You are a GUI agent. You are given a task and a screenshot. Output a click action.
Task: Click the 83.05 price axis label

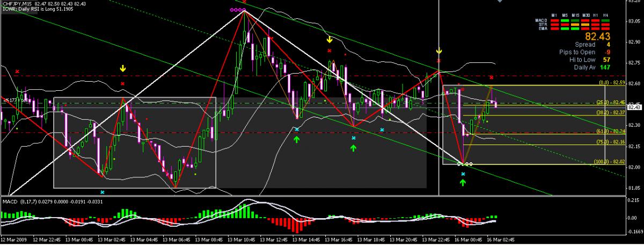click(x=634, y=21)
